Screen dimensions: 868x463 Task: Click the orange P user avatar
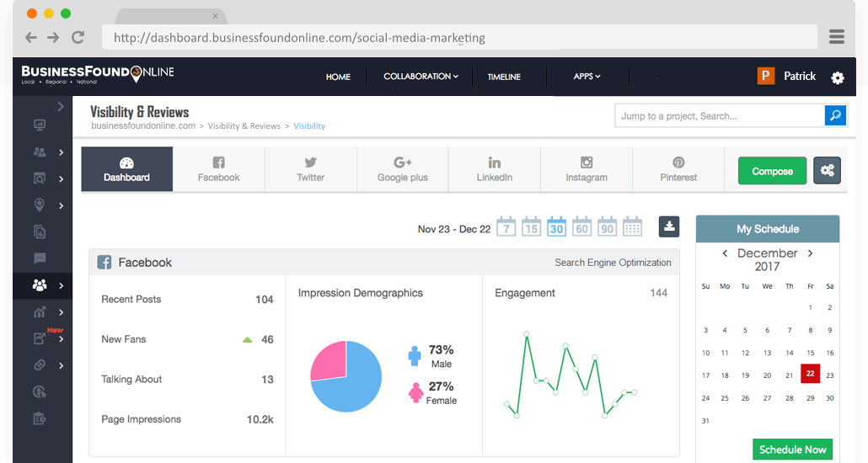pos(765,76)
